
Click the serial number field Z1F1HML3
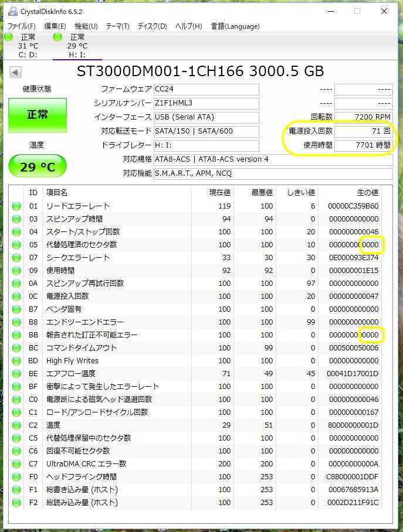coord(206,103)
